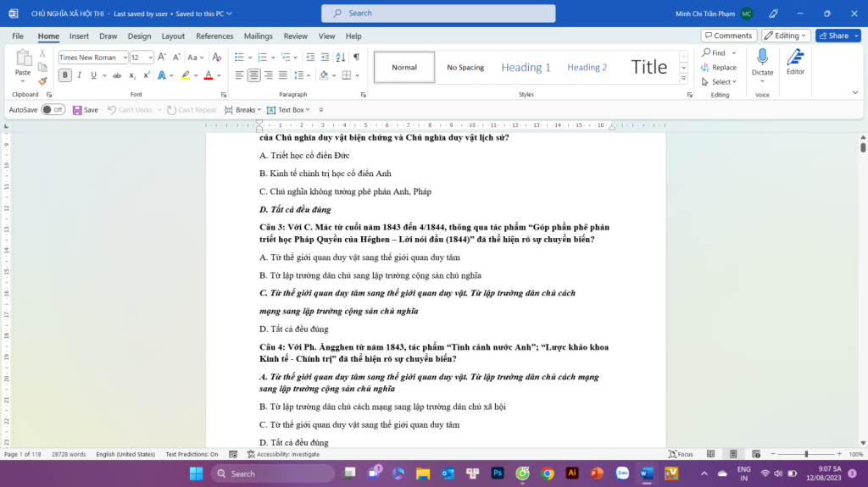
Task: Click the Dictate microphone icon
Action: tap(762, 63)
